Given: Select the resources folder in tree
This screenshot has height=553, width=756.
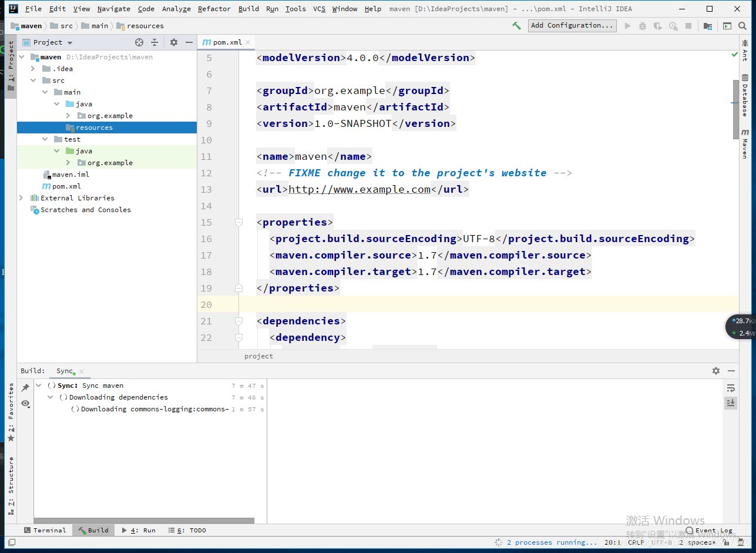Looking at the screenshot, I should pyautogui.click(x=107, y=128).
